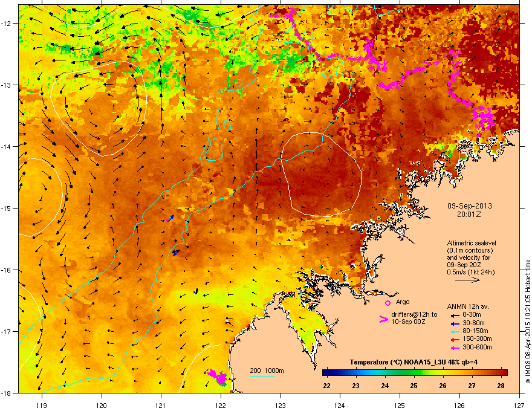Click the temperature color bar at 24°C

tap(384, 372)
